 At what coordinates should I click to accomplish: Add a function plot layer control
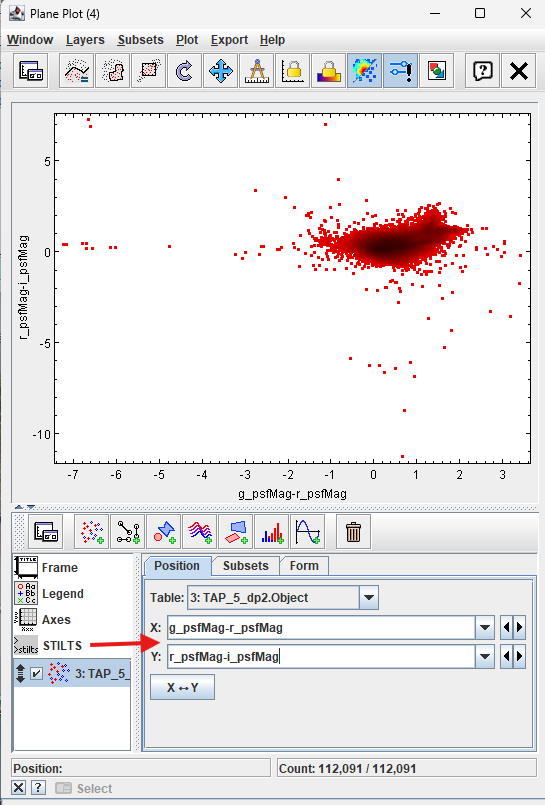(x=308, y=532)
